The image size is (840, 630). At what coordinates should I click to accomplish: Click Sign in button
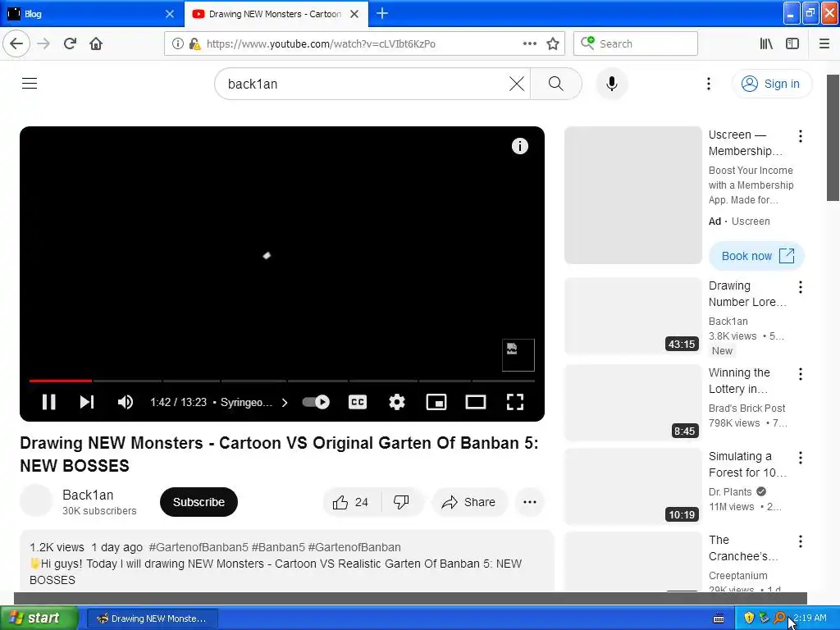coord(772,84)
